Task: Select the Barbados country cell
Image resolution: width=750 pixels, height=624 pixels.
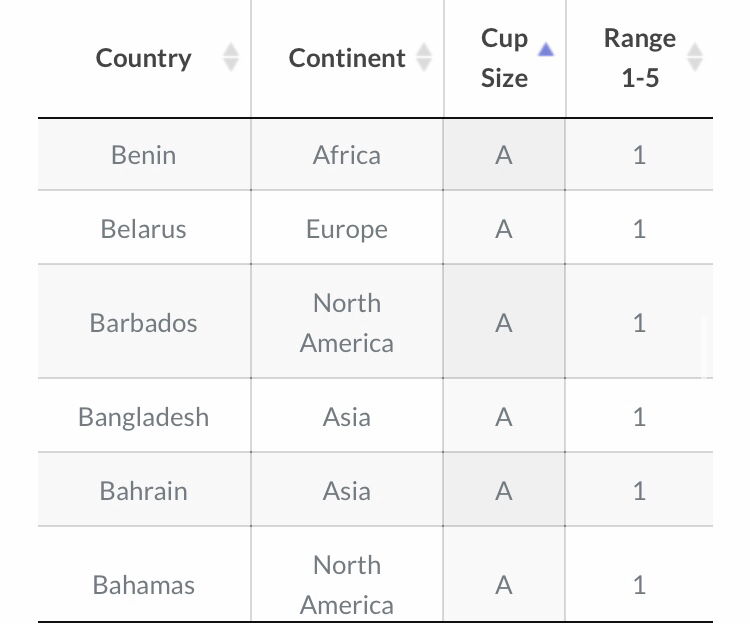Action: tap(144, 321)
